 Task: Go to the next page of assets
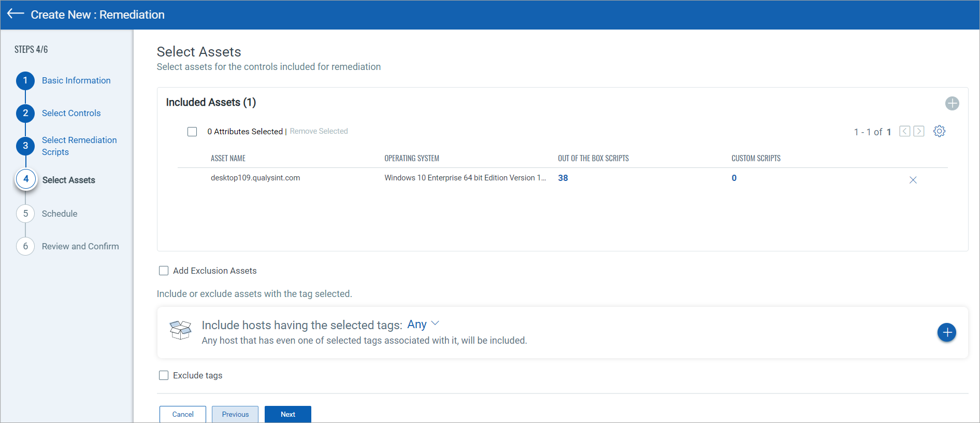click(x=918, y=131)
